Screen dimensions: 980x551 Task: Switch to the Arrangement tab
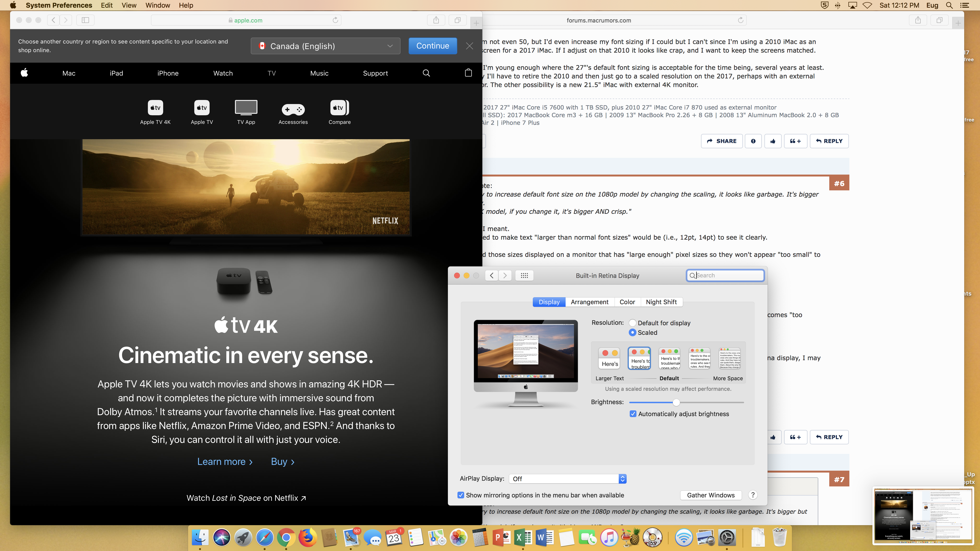tap(589, 302)
